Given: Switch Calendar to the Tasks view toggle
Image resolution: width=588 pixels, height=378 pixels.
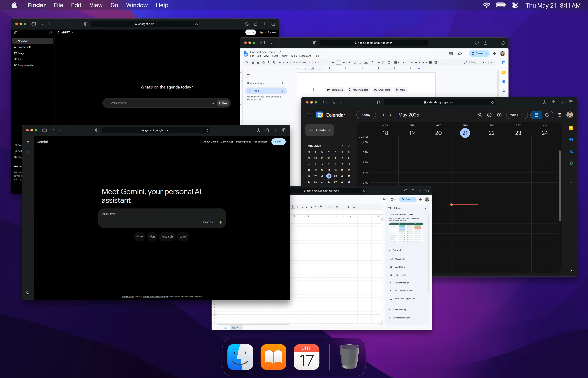Looking at the screenshot, I should 547,115.
